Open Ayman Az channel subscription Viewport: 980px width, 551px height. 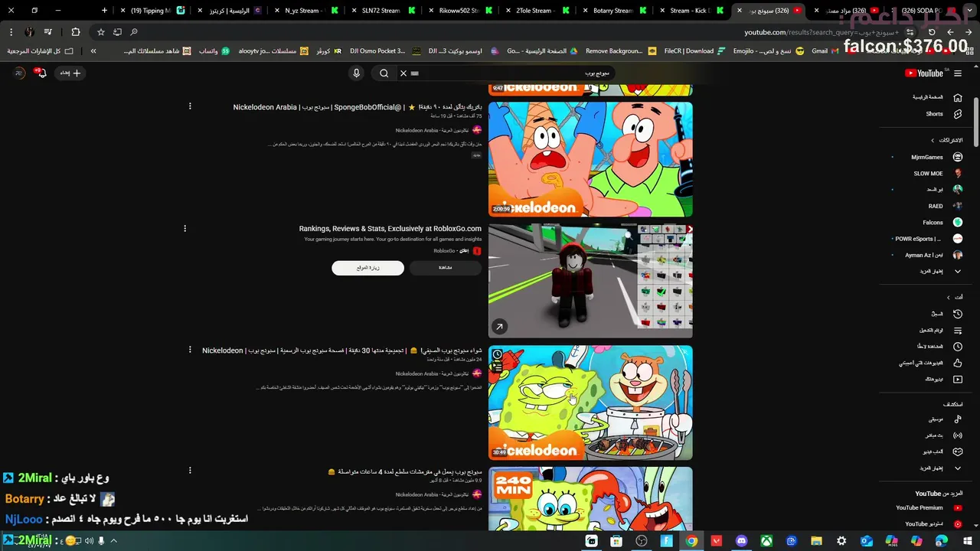(927, 255)
